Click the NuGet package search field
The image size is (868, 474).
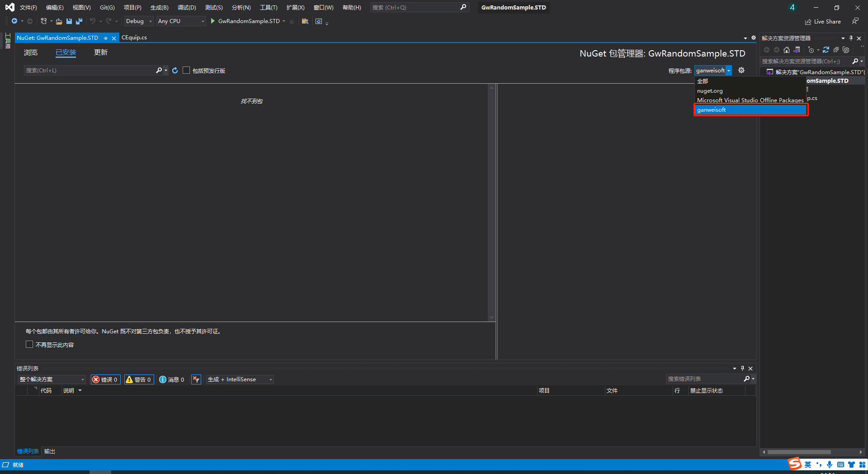pyautogui.click(x=90, y=71)
